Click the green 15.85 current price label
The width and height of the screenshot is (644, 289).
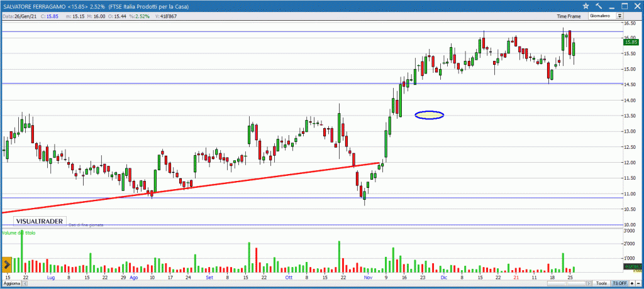(x=630, y=42)
